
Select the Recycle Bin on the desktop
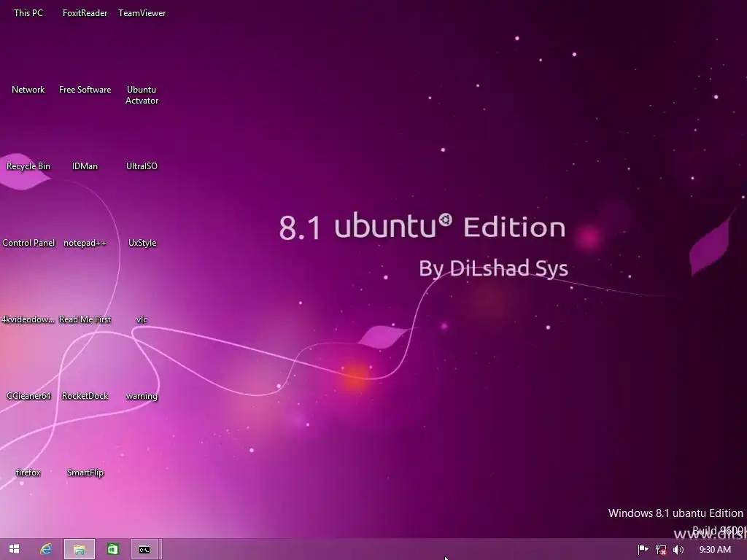28,166
